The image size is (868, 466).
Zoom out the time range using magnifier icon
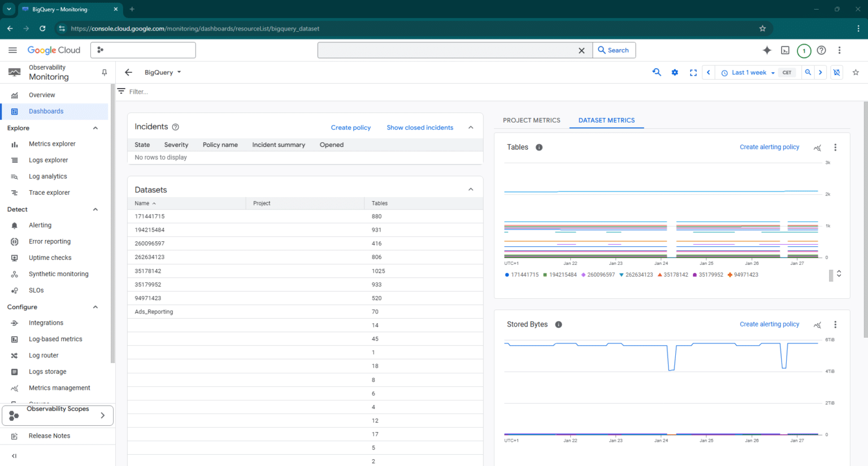coord(808,72)
